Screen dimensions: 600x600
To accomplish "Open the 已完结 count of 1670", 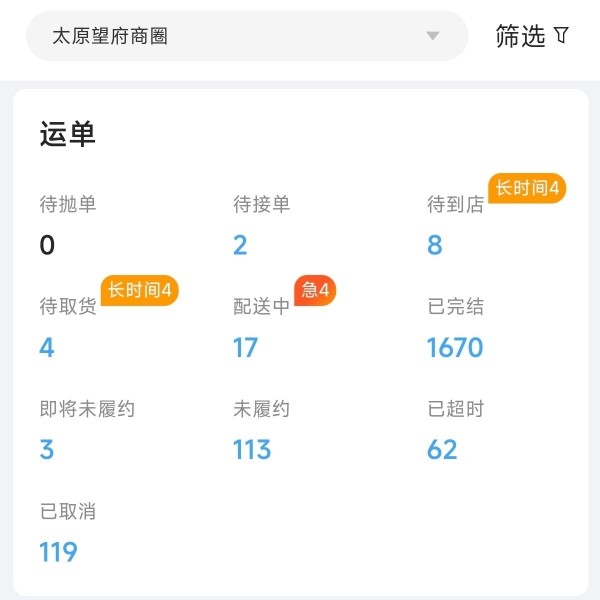I will click(x=455, y=347).
